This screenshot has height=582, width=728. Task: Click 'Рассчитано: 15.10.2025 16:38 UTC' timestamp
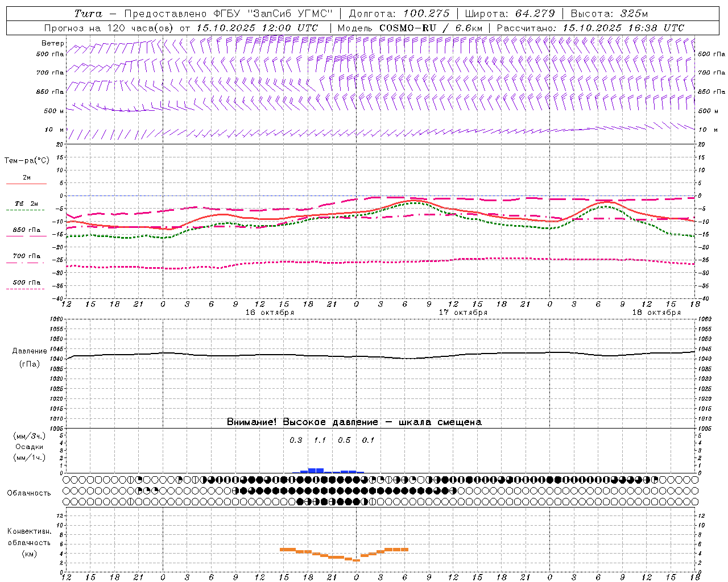coord(590,28)
